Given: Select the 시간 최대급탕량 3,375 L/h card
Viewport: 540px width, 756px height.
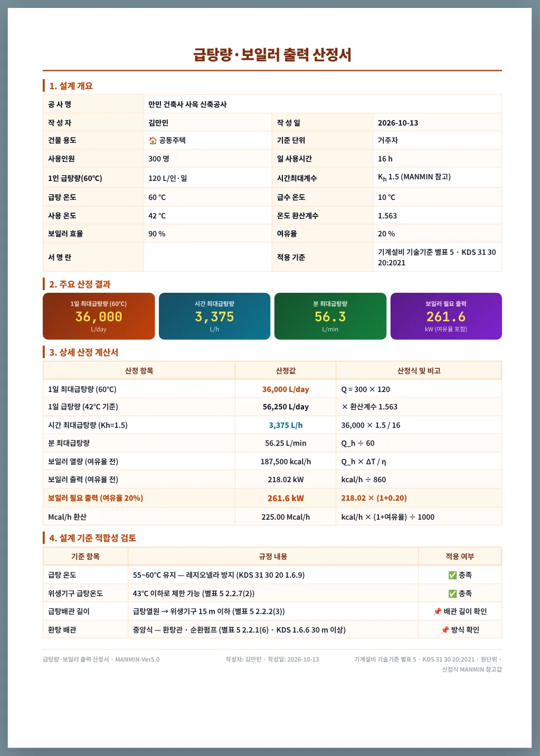Looking at the screenshot, I should tap(214, 316).
